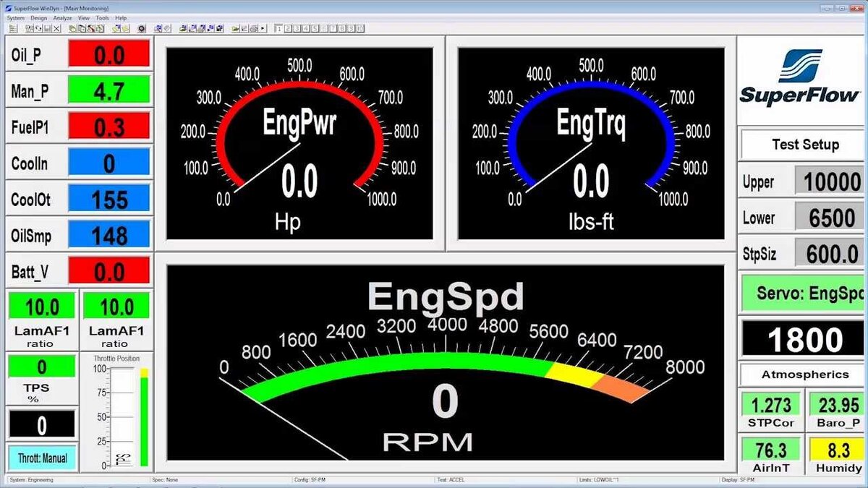Image resolution: width=868 pixels, height=488 pixels.
Task: Switch to screen 3 in toolbar
Action: pyautogui.click(x=297, y=28)
